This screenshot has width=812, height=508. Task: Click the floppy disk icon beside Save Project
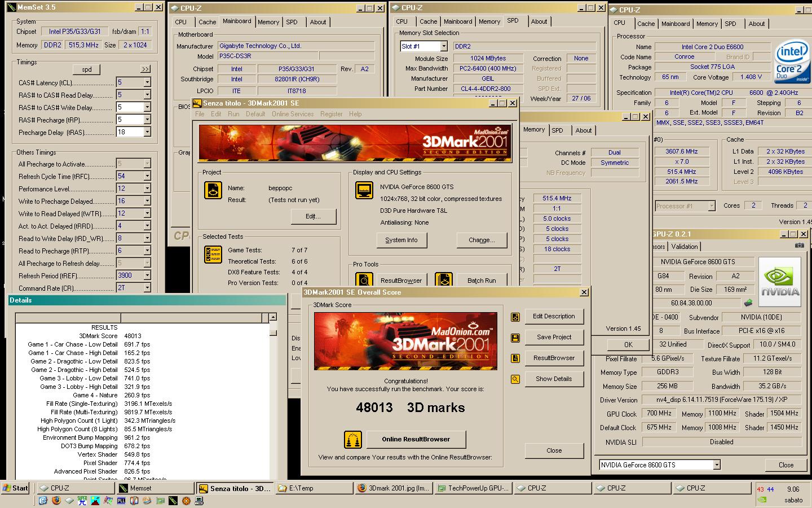click(x=515, y=338)
